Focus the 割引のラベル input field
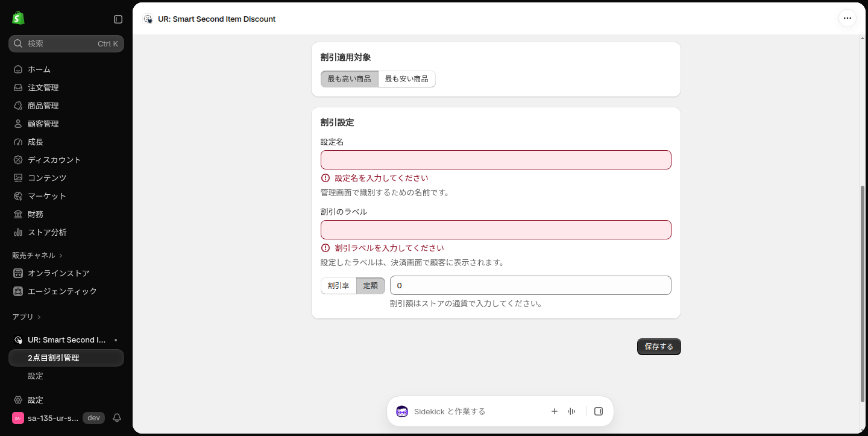Viewport: 868px width, 436px height. 496,230
